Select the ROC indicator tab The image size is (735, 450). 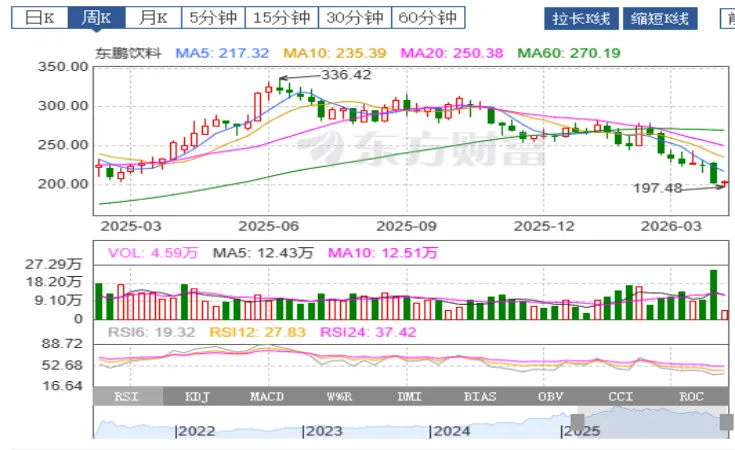pyautogui.click(x=691, y=397)
